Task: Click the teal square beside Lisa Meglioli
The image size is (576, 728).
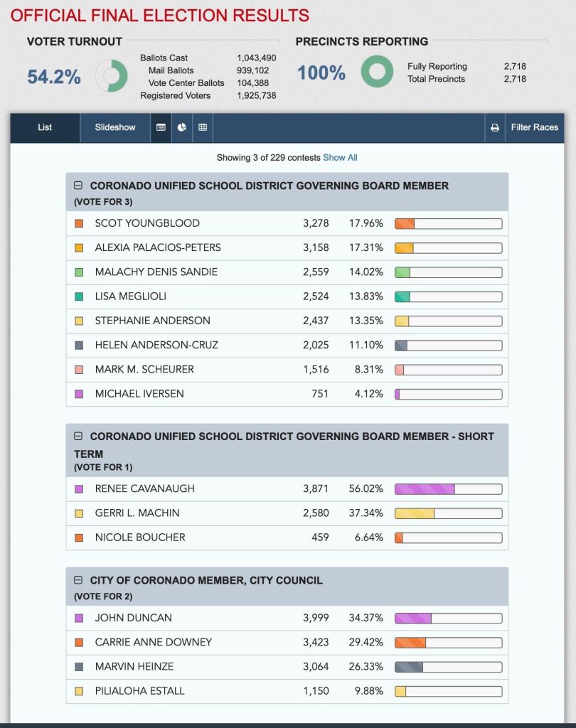Action: pos(79,296)
